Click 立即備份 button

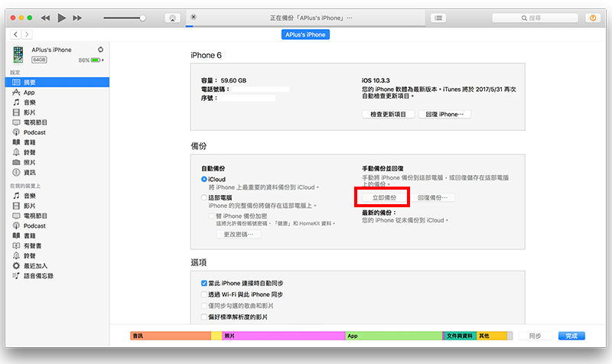384,198
